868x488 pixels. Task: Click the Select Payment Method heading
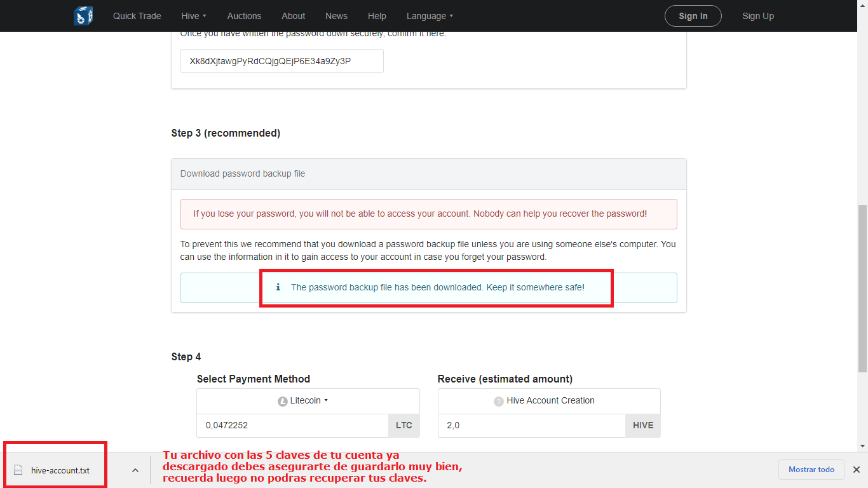click(x=254, y=379)
